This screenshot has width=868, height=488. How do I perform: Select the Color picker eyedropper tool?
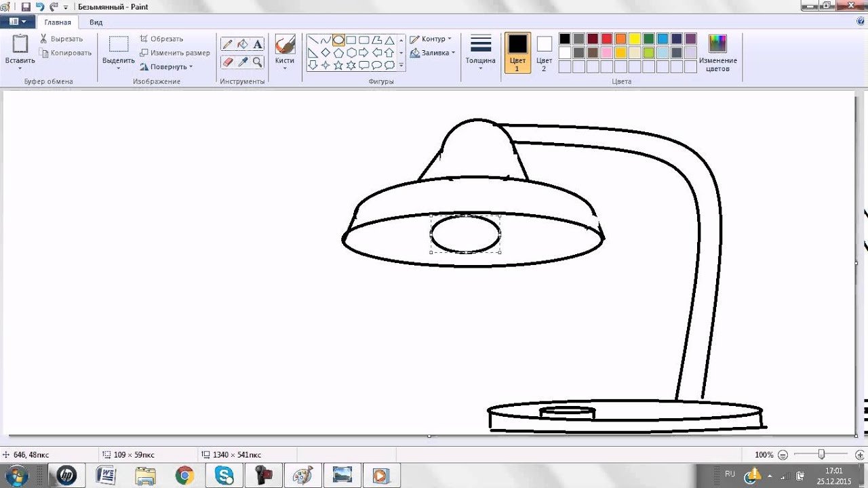click(242, 62)
